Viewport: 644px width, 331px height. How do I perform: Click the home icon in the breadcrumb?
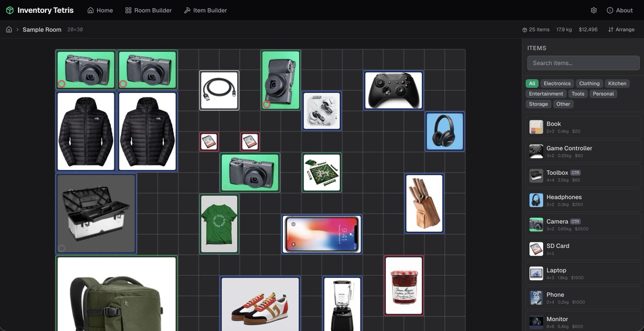click(x=9, y=30)
